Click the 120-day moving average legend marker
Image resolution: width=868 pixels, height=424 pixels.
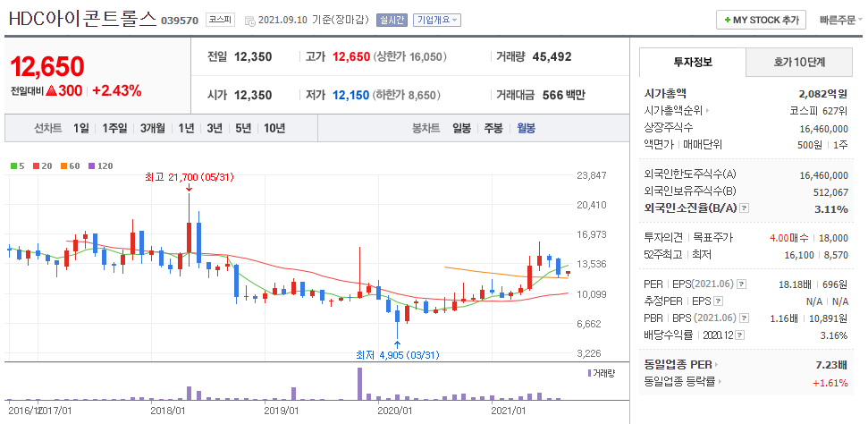coord(91,165)
